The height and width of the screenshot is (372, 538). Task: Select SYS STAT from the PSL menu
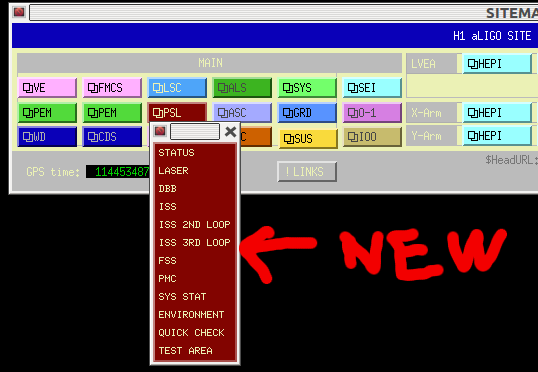coord(195,297)
